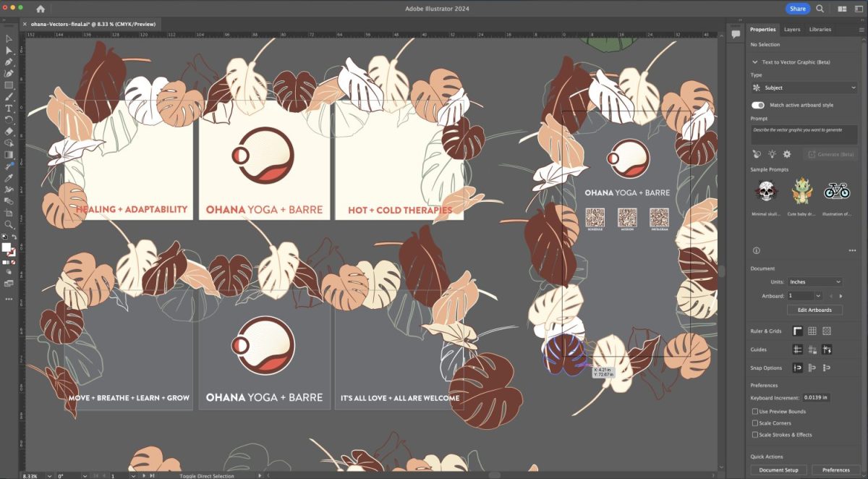Select the Artboard tool

9,213
